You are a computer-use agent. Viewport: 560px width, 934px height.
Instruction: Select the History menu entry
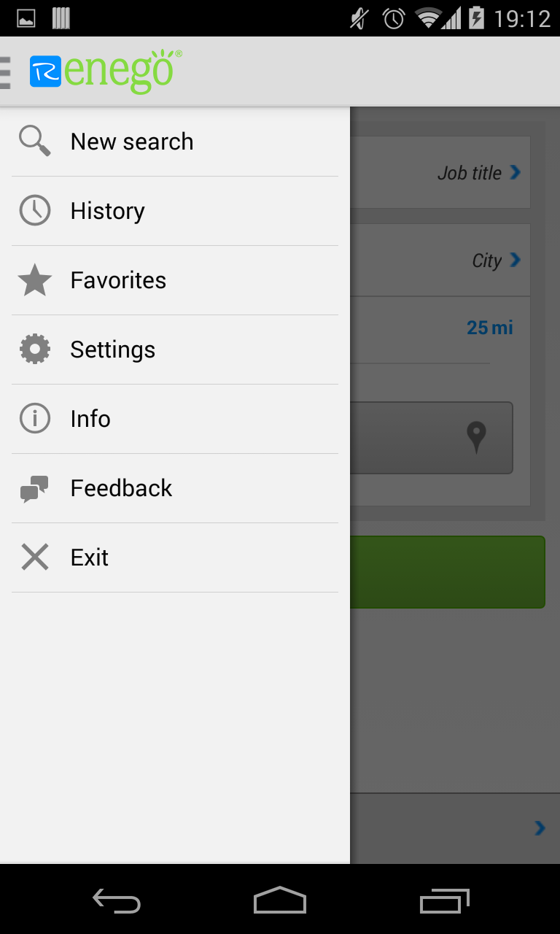[108, 211]
